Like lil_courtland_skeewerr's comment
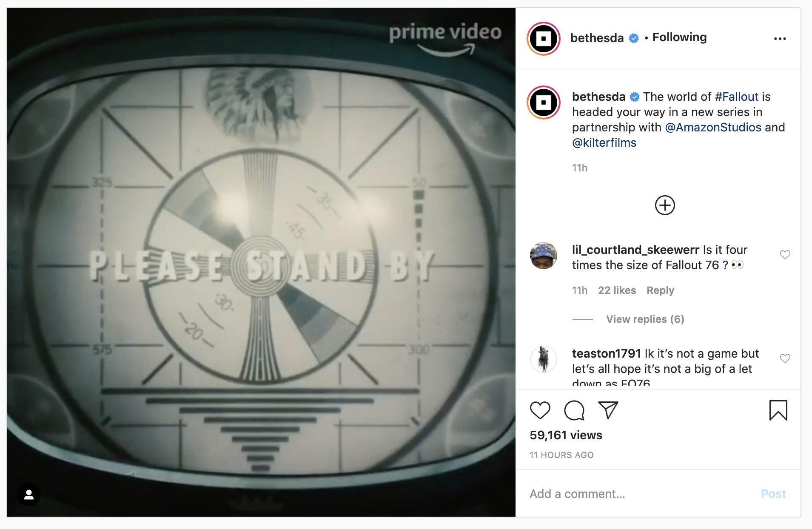The image size is (812, 529). 785,255
